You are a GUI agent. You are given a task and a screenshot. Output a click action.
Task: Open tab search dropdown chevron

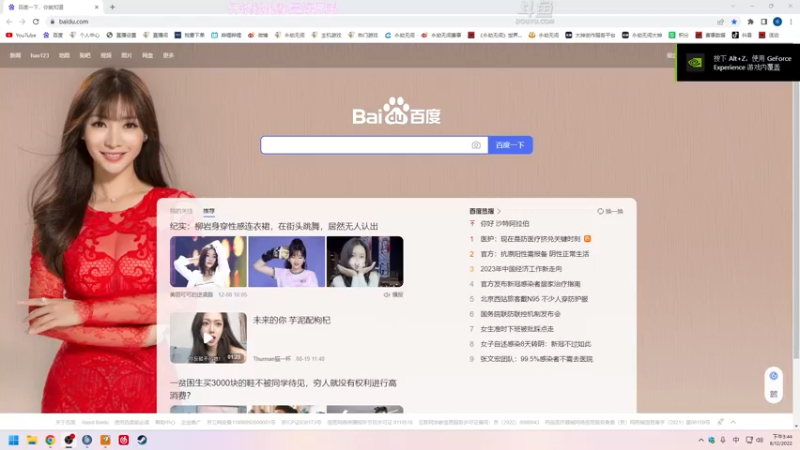pyautogui.click(x=733, y=6)
